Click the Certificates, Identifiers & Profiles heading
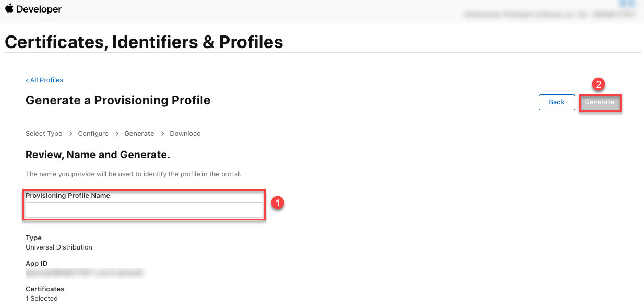The height and width of the screenshot is (308, 644). pos(144,42)
